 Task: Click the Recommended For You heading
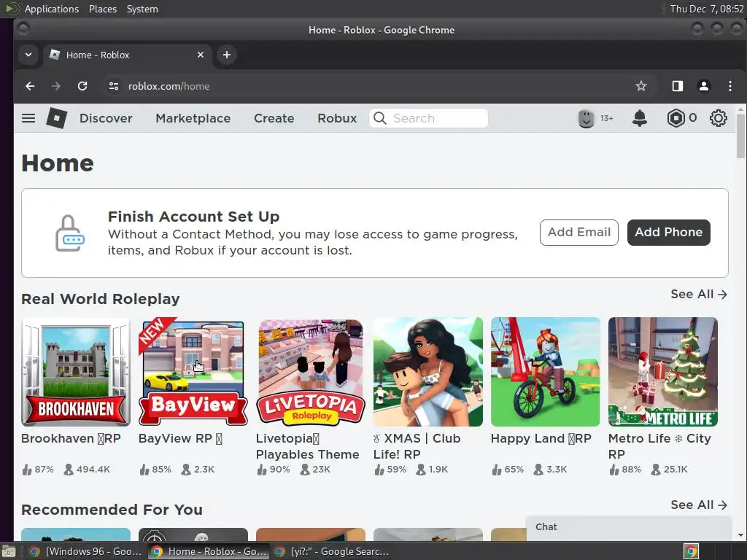tap(112, 510)
